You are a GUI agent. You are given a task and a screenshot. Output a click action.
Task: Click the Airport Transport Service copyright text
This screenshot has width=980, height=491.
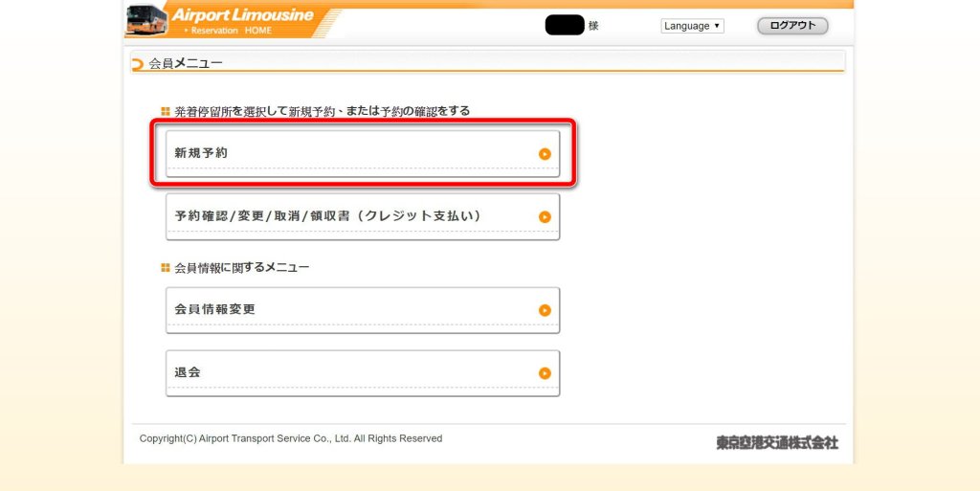click(x=291, y=438)
